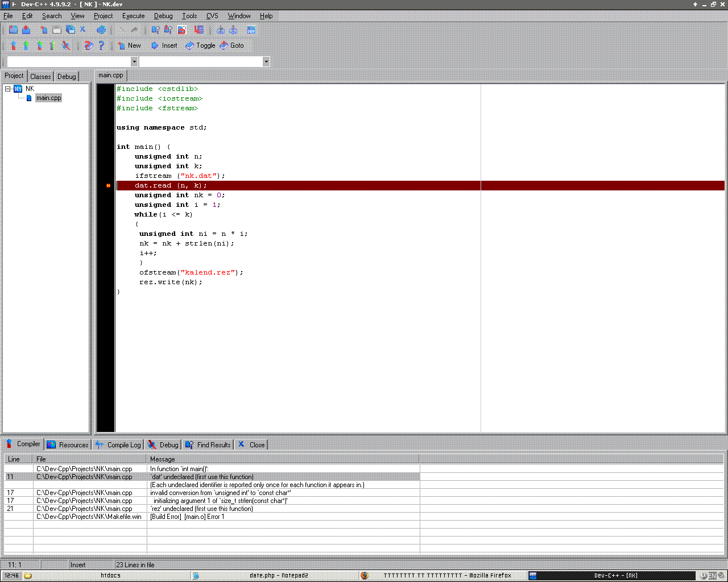Click the Print toolbar icon
The image size is (728, 582).
[101, 30]
